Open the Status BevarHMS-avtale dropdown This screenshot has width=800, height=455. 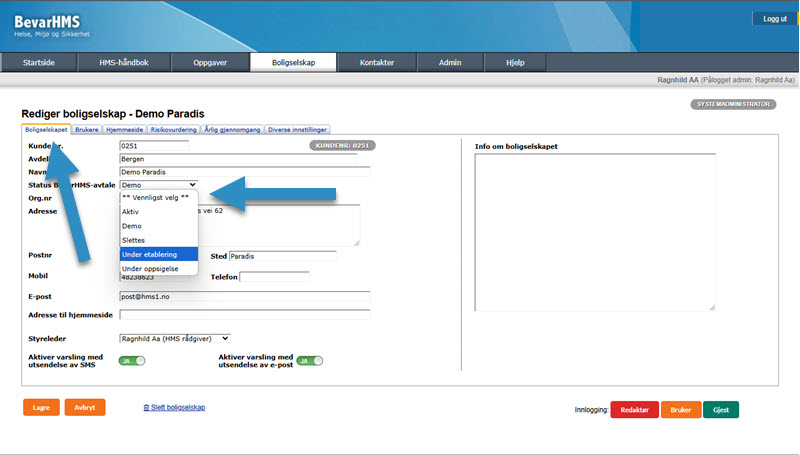coord(158,185)
